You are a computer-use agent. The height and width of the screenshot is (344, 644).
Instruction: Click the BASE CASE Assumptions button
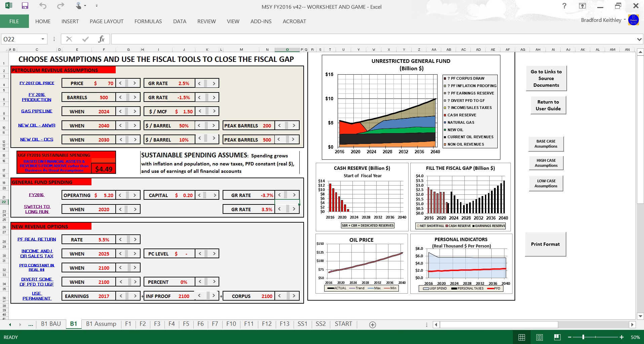(x=546, y=144)
